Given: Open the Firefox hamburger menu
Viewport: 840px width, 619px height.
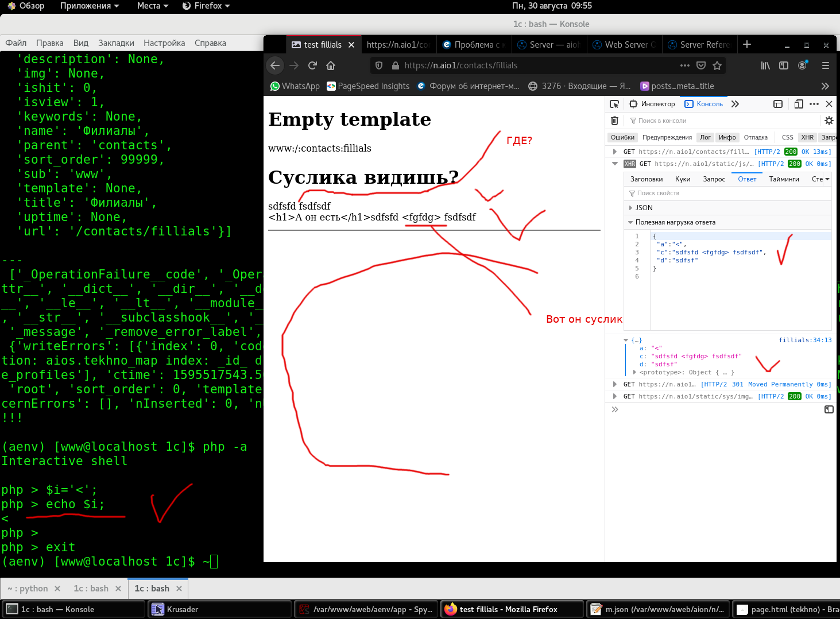Looking at the screenshot, I should point(826,65).
